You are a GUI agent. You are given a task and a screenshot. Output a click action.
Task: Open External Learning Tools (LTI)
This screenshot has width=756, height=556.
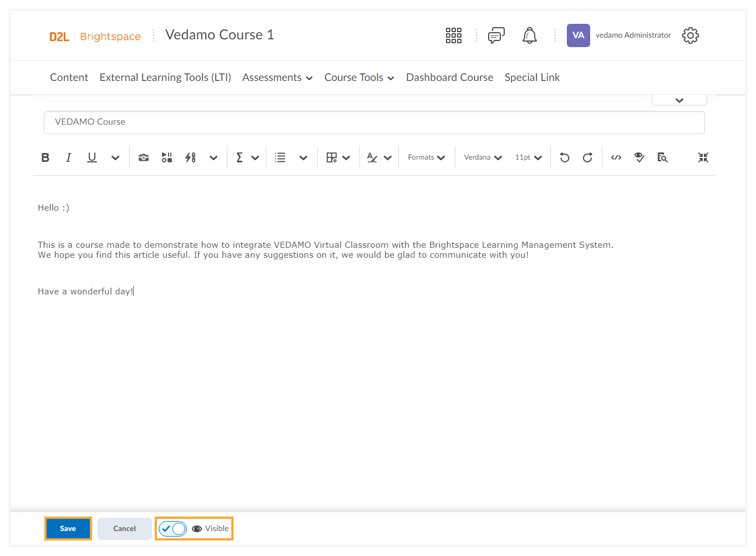click(x=165, y=78)
